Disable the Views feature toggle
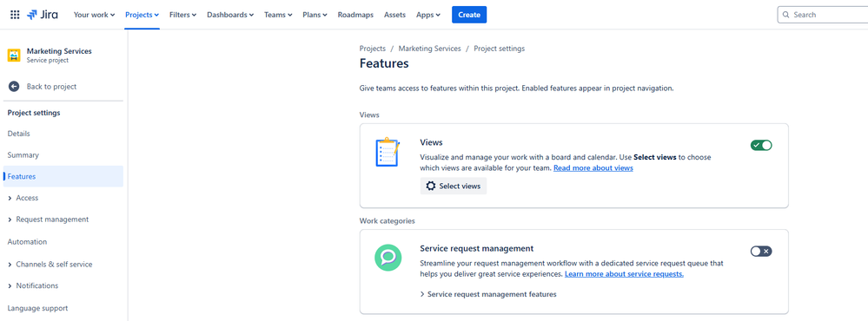This screenshot has width=868, height=321. click(x=761, y=145)
